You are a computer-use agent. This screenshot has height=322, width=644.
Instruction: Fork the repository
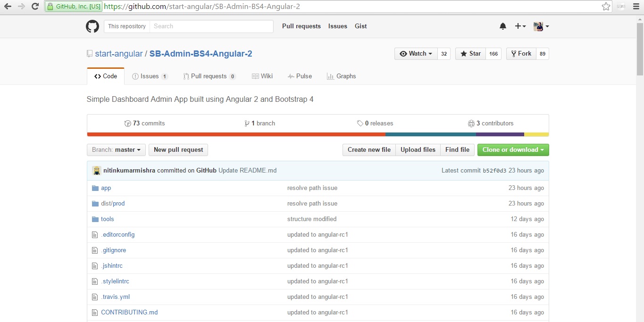click(521, 53)
